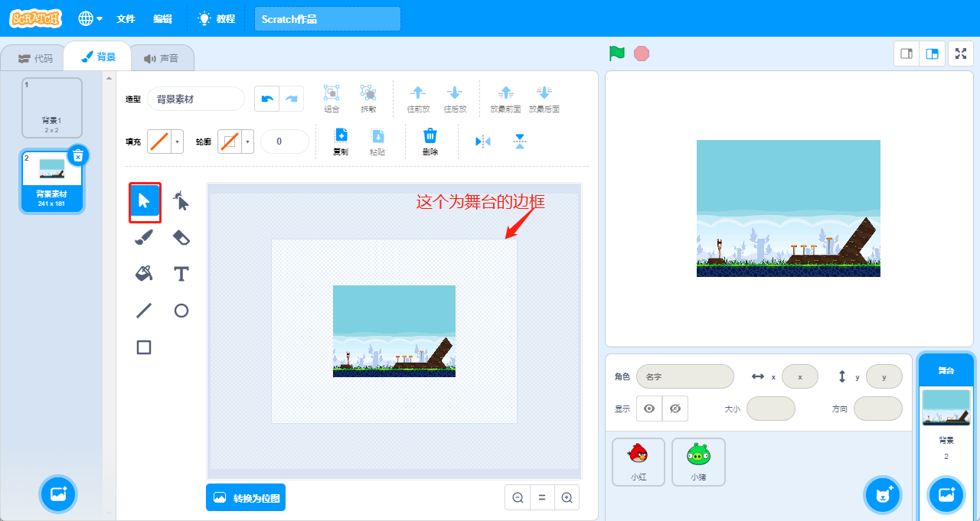Viewport: 980px width, 521px height.
Task: Open the language globe menu
Action: [90, 18]
